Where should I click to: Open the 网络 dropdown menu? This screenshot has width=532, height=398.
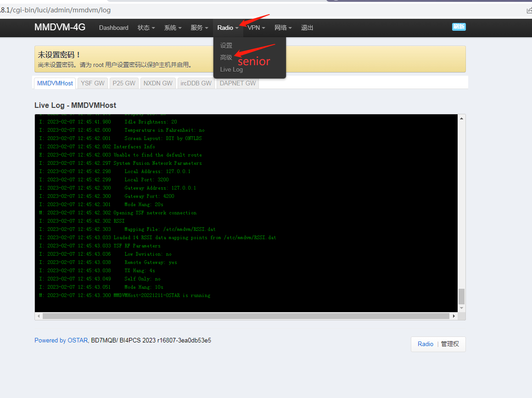click(x=283, y=28)
